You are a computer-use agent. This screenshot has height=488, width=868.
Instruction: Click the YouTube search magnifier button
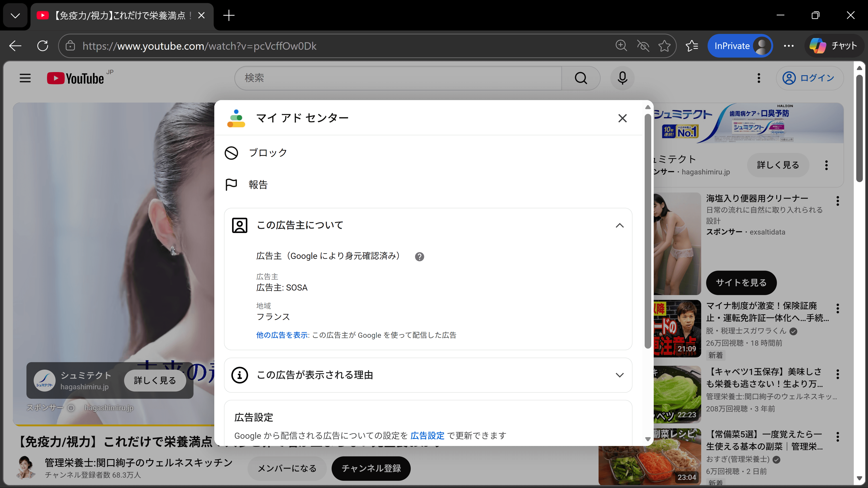pyautogui.click(x=580, y=78)
